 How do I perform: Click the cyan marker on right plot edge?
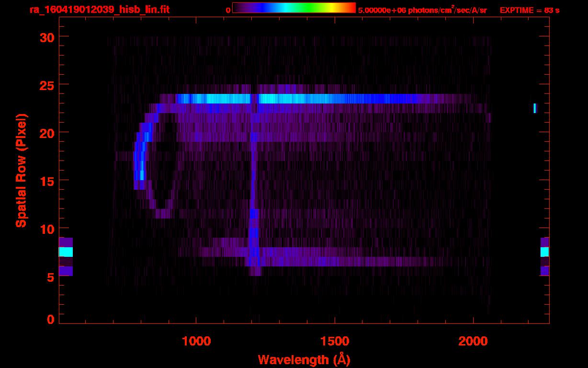point(544,252)
